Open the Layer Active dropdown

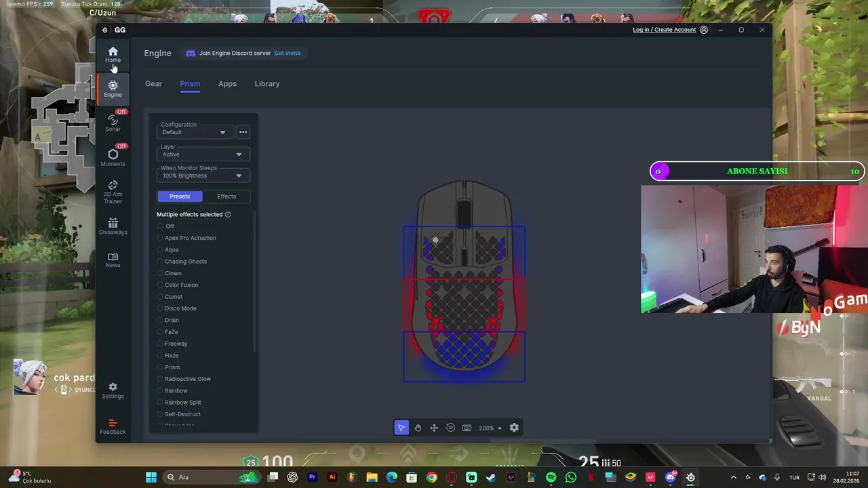point(203,154)
